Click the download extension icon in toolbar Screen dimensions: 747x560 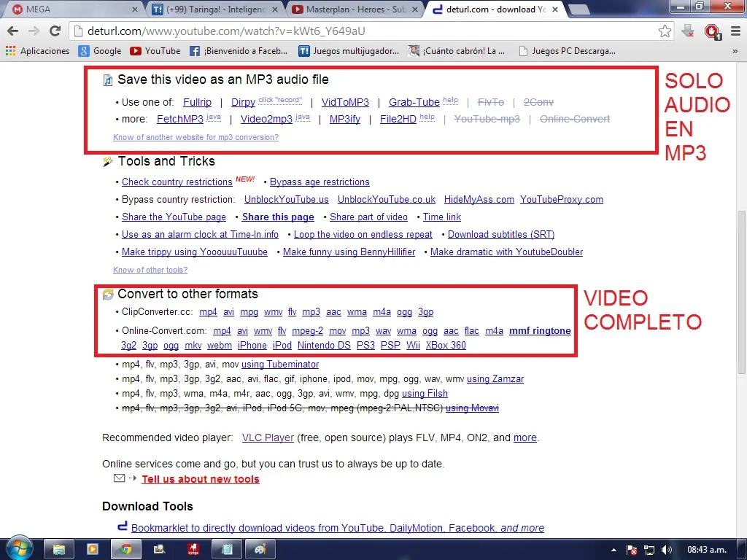687,31
